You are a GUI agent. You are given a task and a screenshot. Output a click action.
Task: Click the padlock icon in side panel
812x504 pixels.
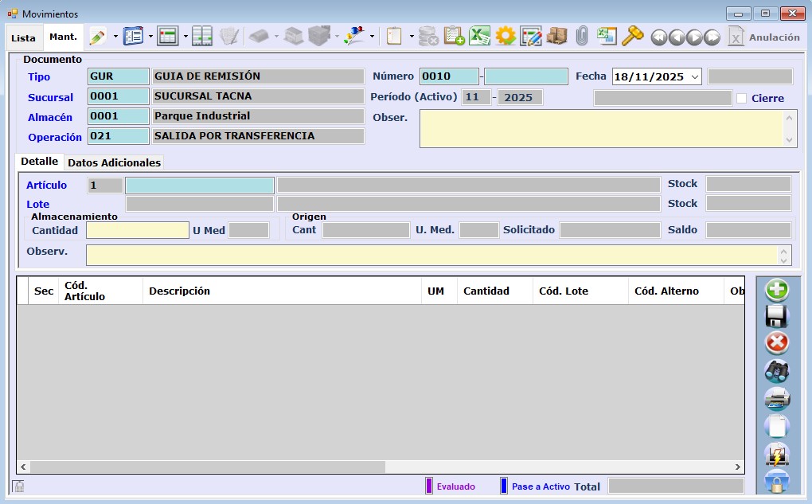click(776, 481)
